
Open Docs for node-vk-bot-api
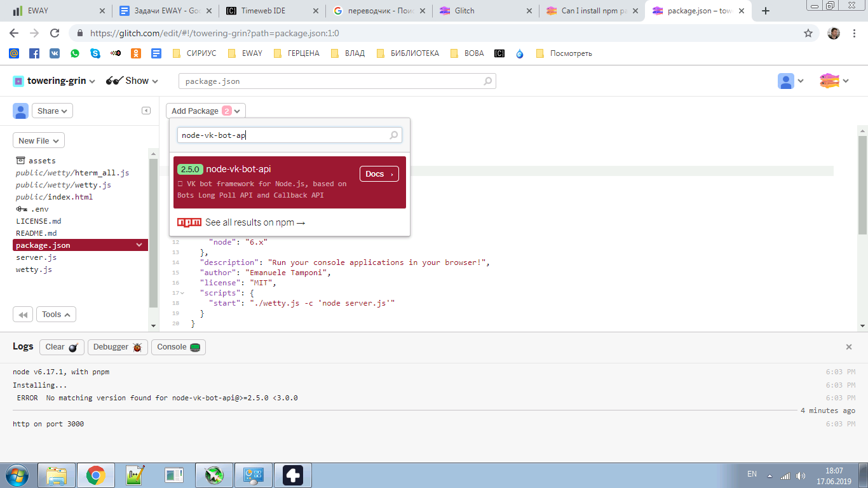coord(379,174)
